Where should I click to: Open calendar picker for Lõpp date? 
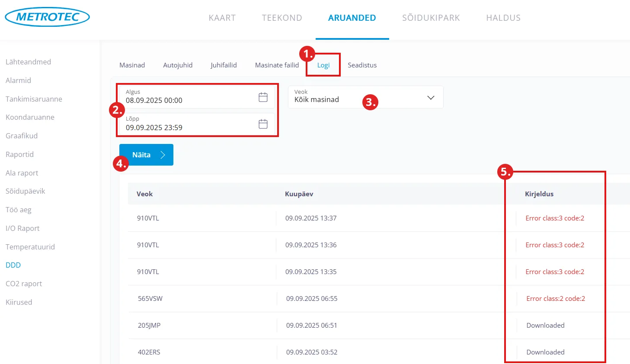click(x=263, y=124)
